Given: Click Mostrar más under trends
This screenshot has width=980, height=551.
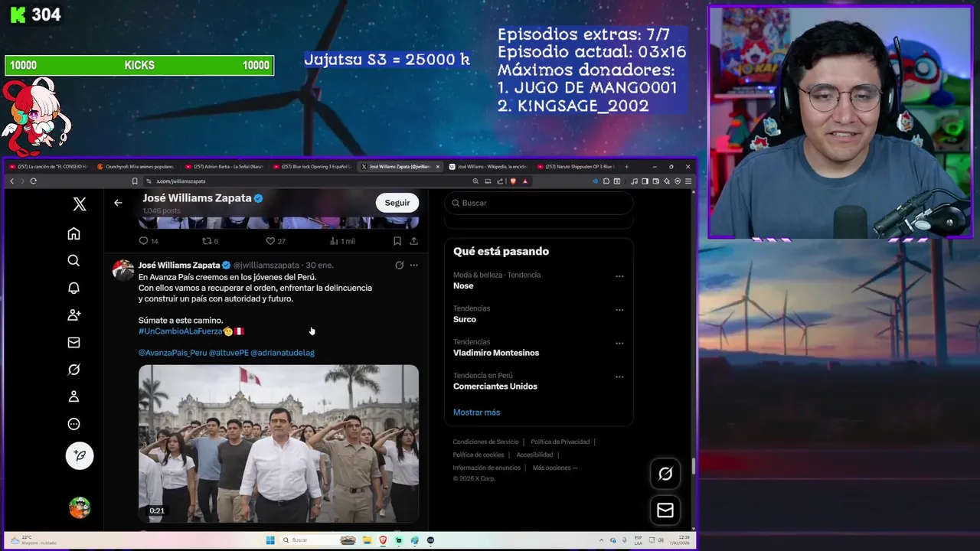Looking at the screenshot, I should pyautogui.click(x=476, y=412).
